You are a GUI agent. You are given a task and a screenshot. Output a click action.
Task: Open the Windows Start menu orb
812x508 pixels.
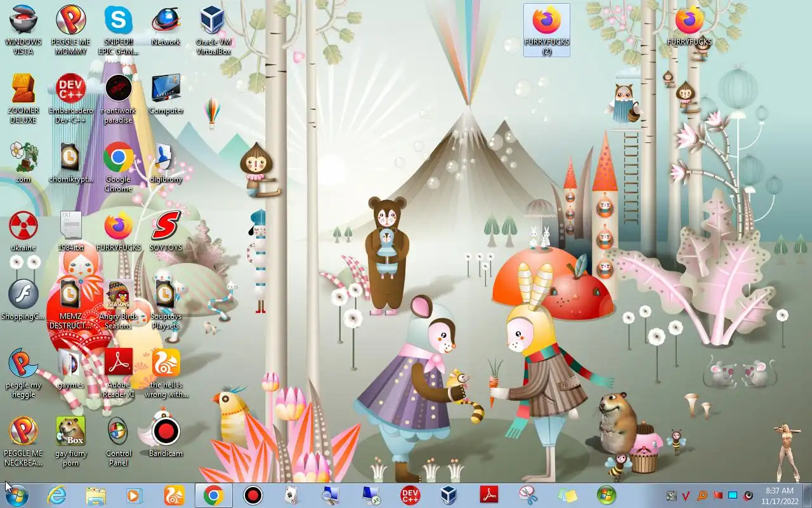point(17,495)
